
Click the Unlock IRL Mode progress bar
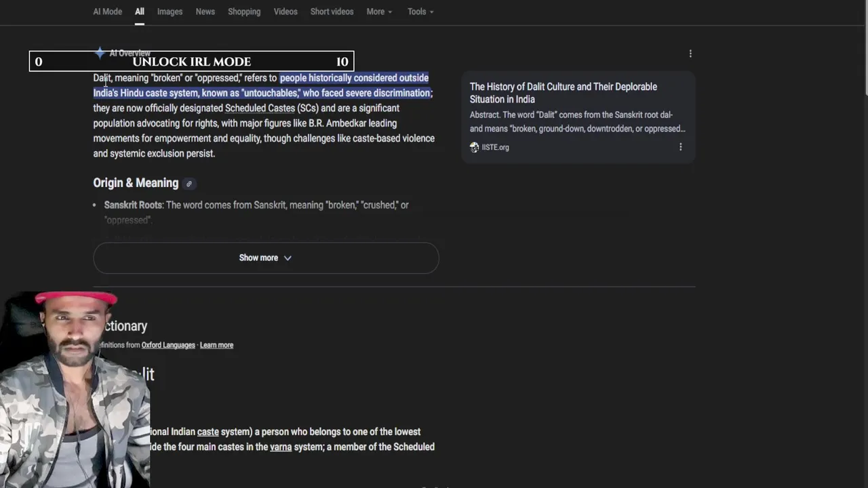[191, 62]
